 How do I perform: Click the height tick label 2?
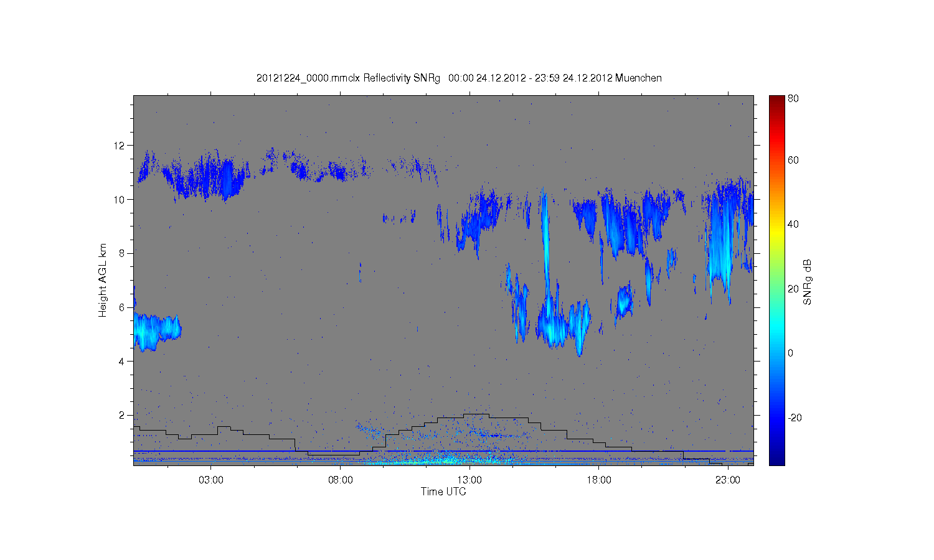click(122, 415)
